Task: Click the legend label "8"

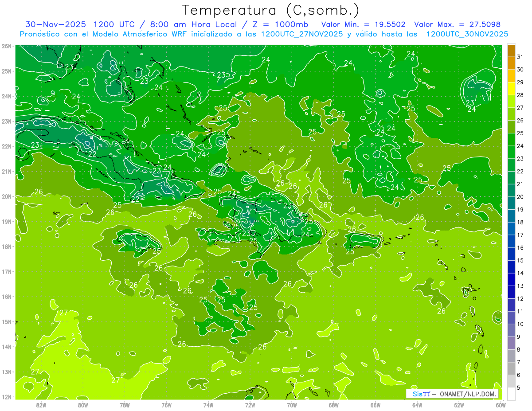Action: click(519, 349)
